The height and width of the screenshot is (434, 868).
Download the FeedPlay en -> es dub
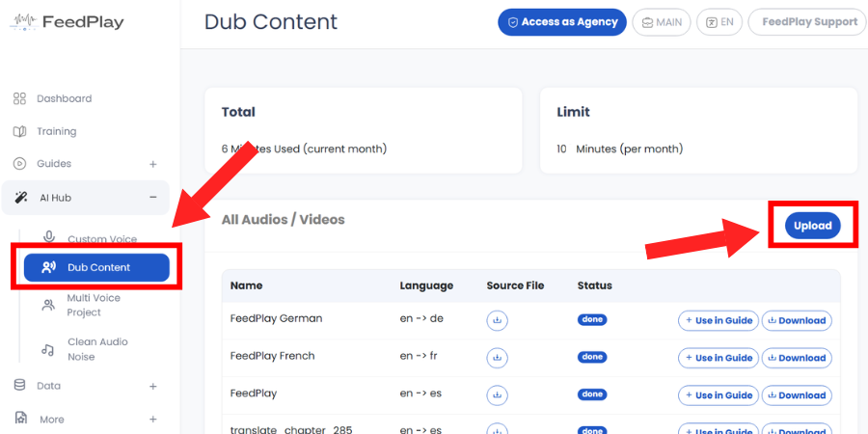[797, 395]
